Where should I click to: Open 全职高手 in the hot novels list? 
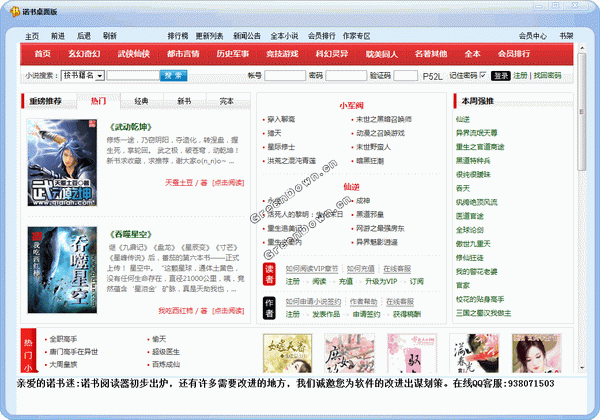(x=63, y=339)
